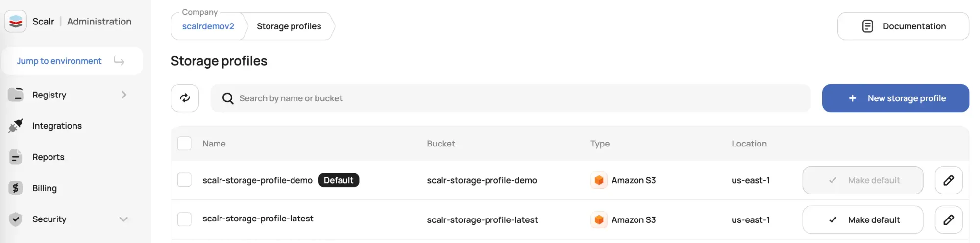Click the Scalr logo icon
The image size is (980, 243).
pyautogui.click(x=16, y=22)
